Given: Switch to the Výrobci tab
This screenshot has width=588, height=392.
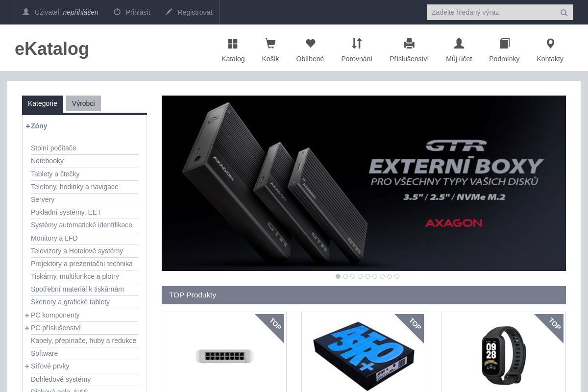Looking at the screenshot, I should (x=83, y=103).
